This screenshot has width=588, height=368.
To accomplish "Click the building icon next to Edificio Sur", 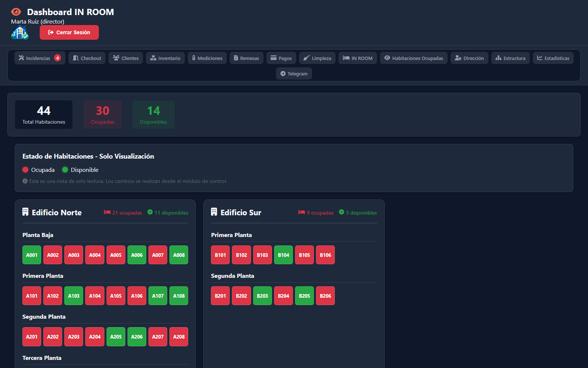I will coord(214,212).
